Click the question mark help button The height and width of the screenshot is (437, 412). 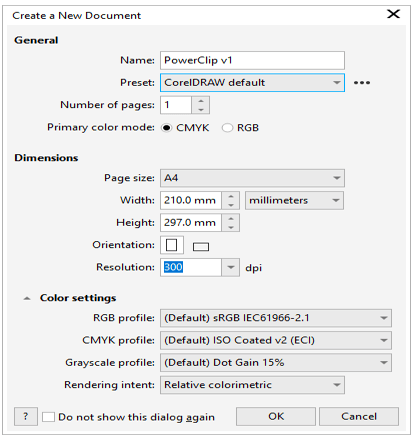[x=26, y=416]
